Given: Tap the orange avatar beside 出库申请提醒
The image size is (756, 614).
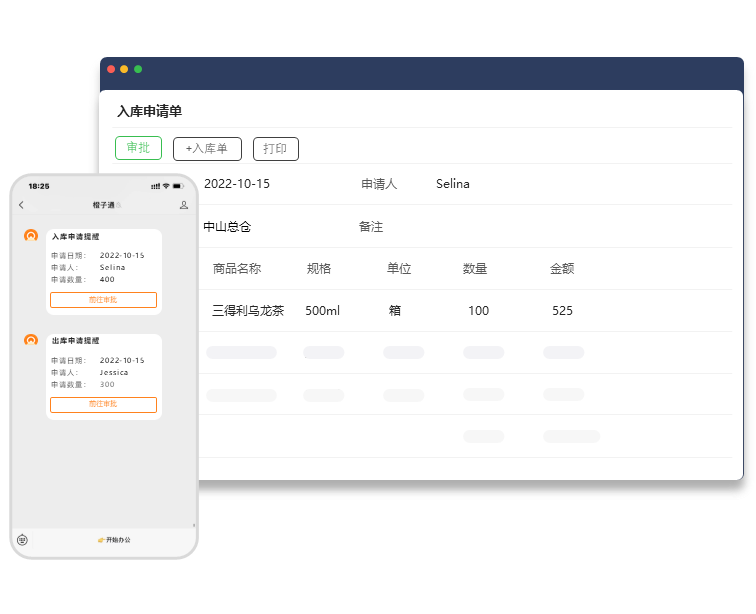Looking at the screenshot, I should tap(31, 340).
